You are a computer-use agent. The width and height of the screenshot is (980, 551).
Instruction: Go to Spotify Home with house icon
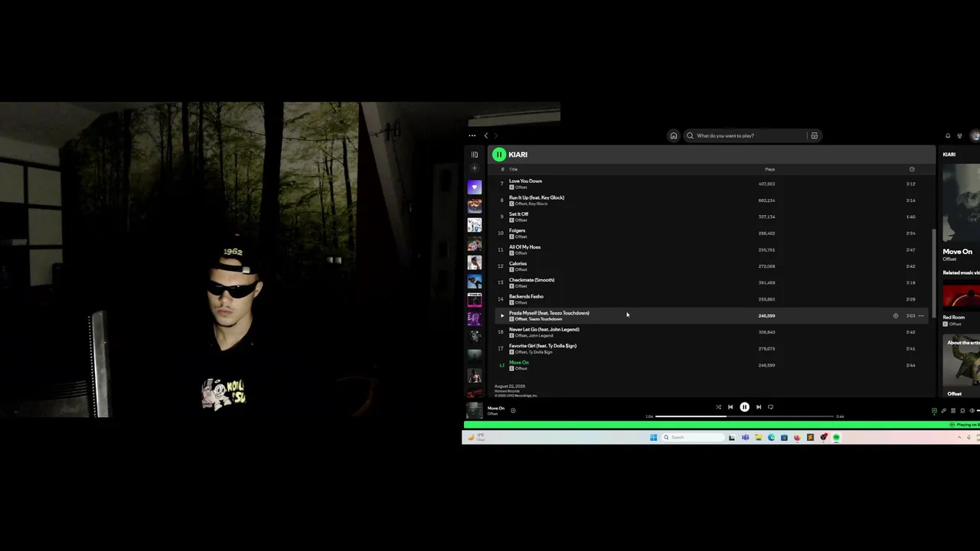click(674, 135)
